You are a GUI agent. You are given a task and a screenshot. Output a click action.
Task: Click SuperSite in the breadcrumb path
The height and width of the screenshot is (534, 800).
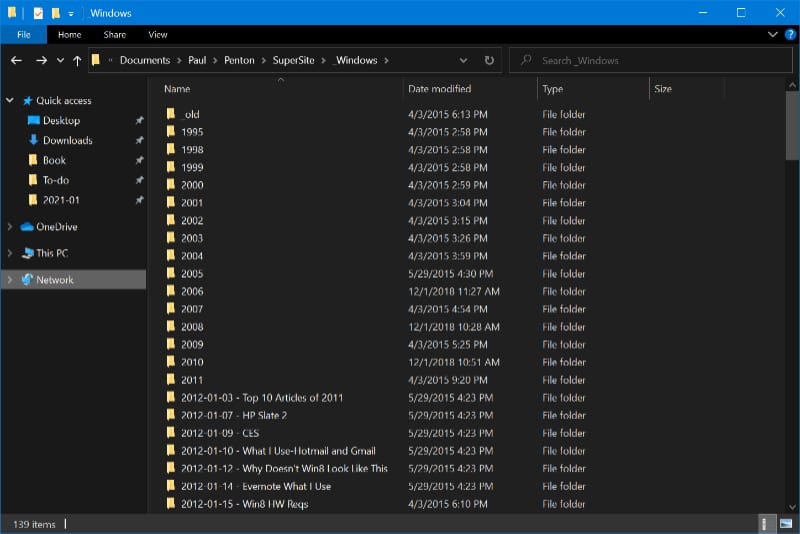click(x=293, y=60)
